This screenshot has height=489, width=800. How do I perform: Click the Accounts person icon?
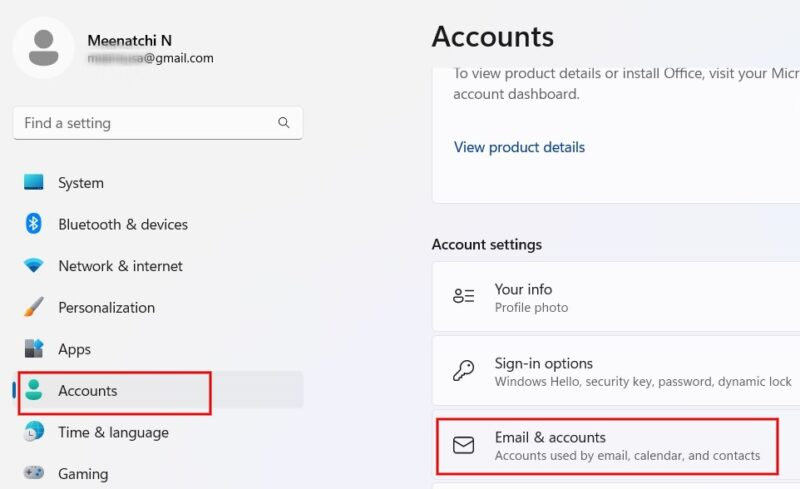point(34,390)
